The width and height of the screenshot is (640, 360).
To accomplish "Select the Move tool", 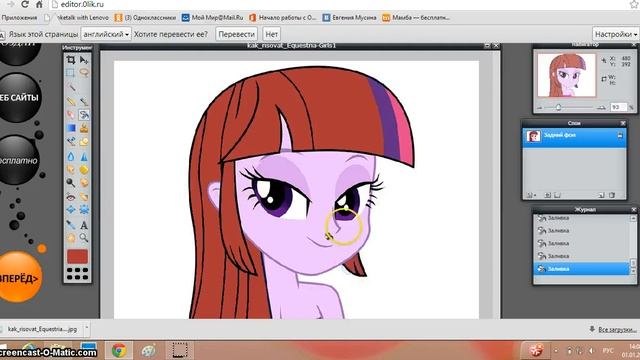I will click(x=84, y=60).
